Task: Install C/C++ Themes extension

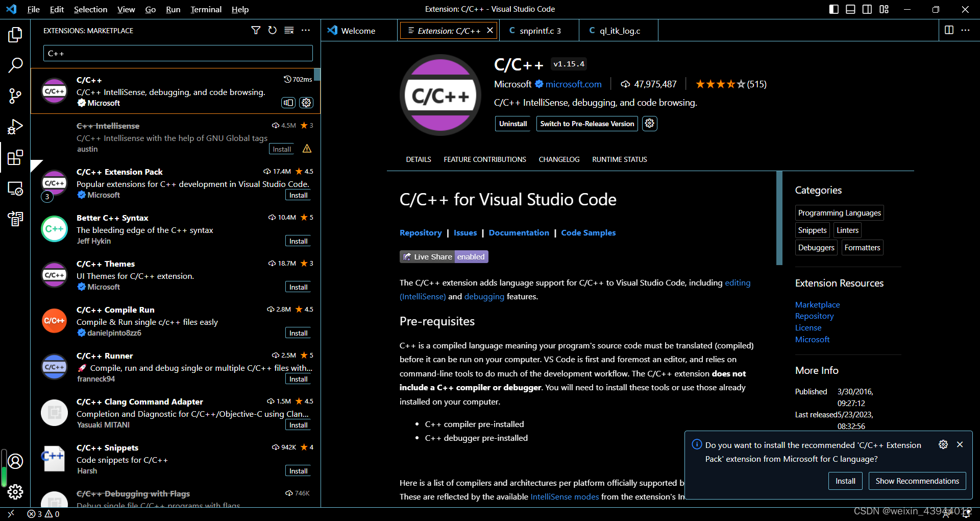Action: tap(298, 287)
